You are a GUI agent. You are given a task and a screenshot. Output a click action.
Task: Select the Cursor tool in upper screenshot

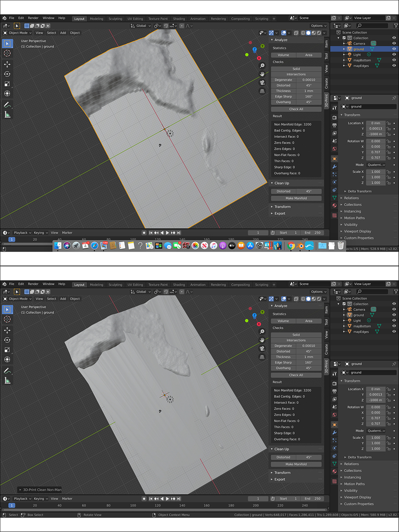(7, 53)
